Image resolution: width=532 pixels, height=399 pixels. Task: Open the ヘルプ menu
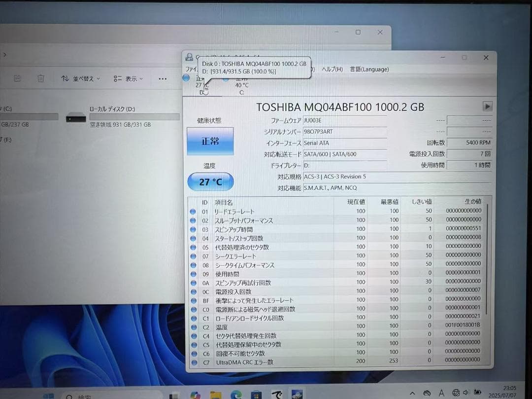tap(332, 70)
